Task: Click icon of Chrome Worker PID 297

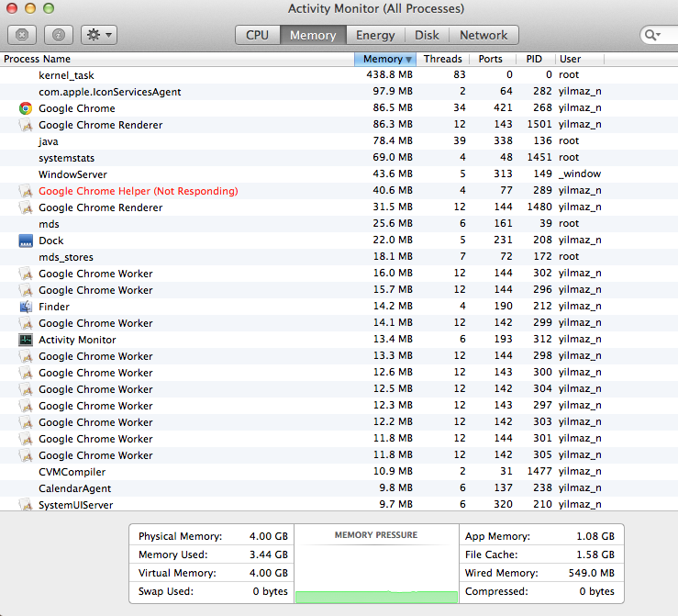Action: pos(26,406)
